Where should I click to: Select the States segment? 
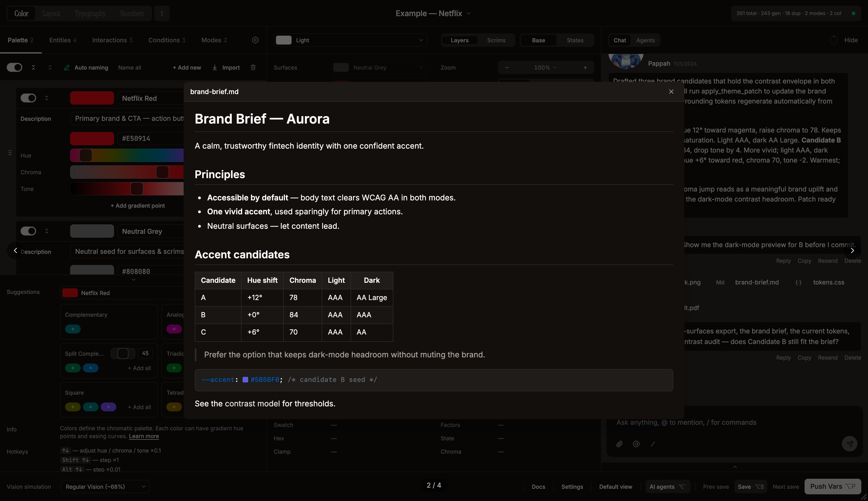575,40
